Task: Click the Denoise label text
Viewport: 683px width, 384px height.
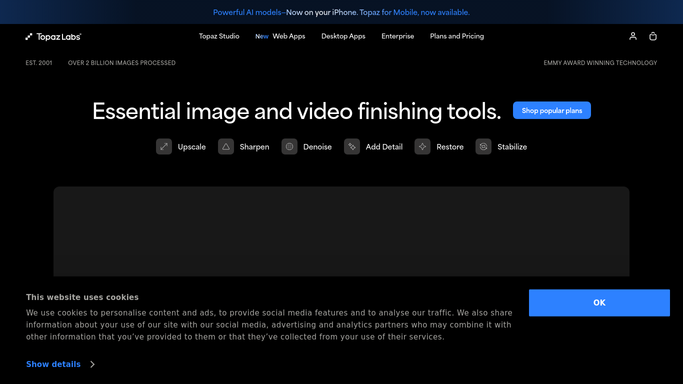Action: click(x=318, y=147)
